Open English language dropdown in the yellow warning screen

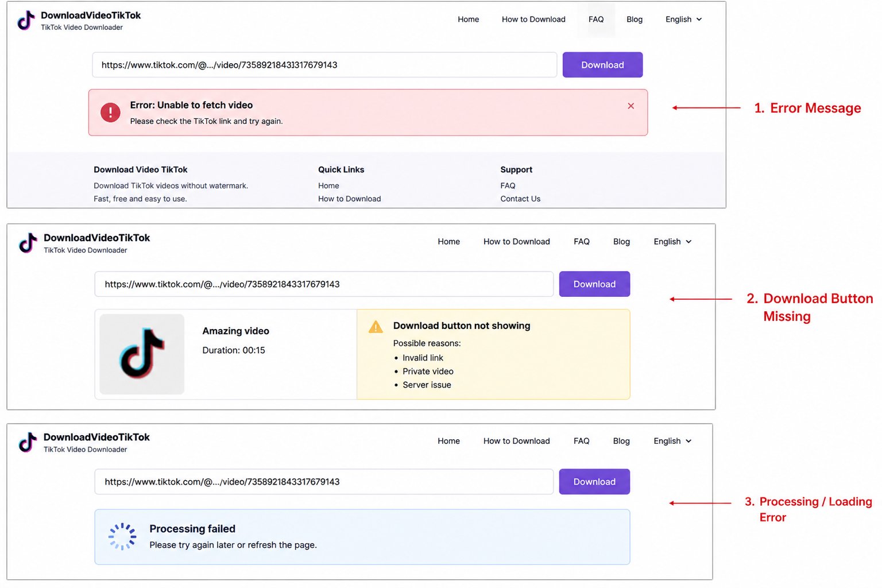click(672, 242)
